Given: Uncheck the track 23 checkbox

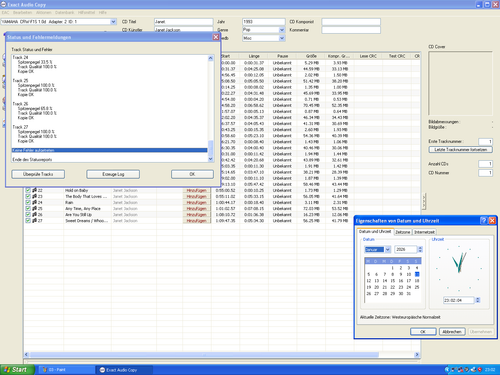Looking at the screenshot, I should tap(28, 196).
